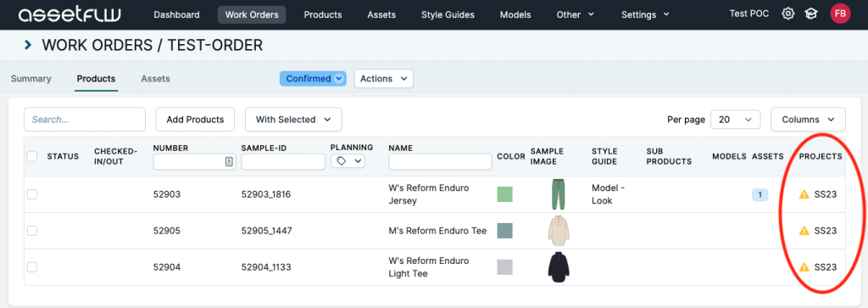Click the Status column header

click(x=63, y=156)
